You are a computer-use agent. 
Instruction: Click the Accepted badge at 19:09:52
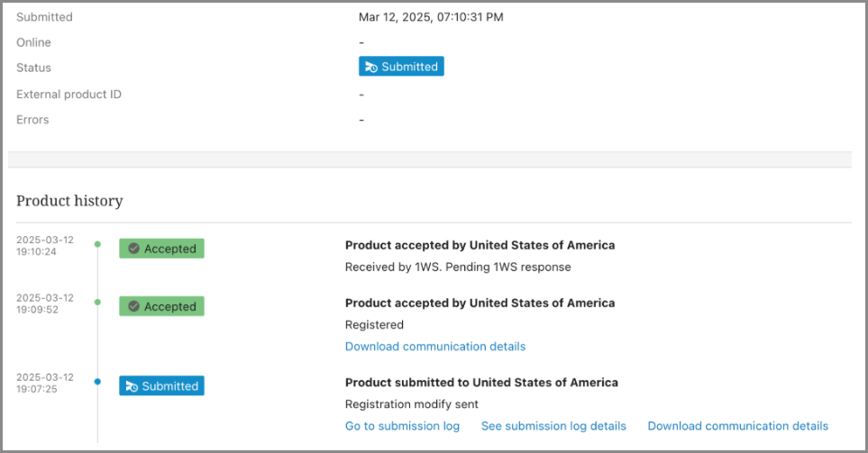(x=161, y=306)
